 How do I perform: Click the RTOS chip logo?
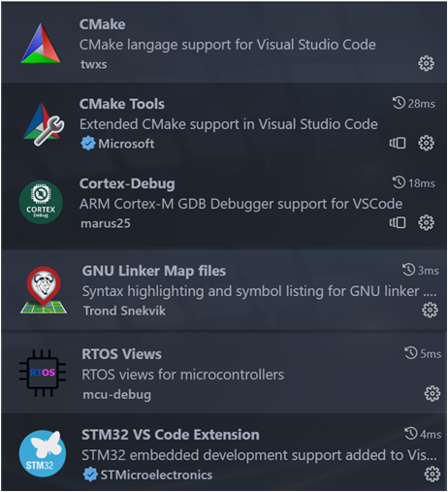click(x=43, y=373)
